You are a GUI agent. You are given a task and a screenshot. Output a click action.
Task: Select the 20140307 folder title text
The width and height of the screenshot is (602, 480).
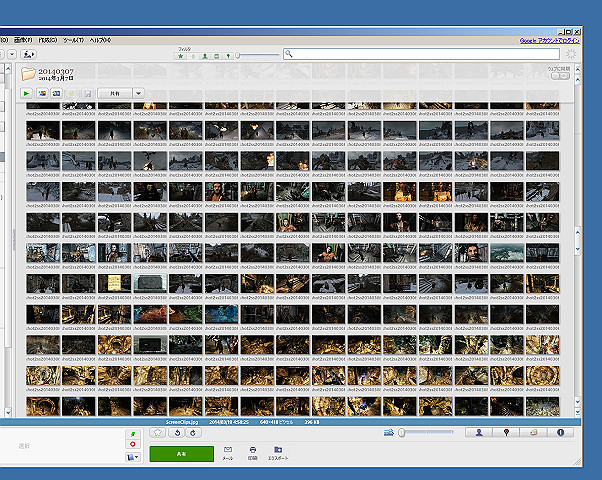(x=56, y=71)
